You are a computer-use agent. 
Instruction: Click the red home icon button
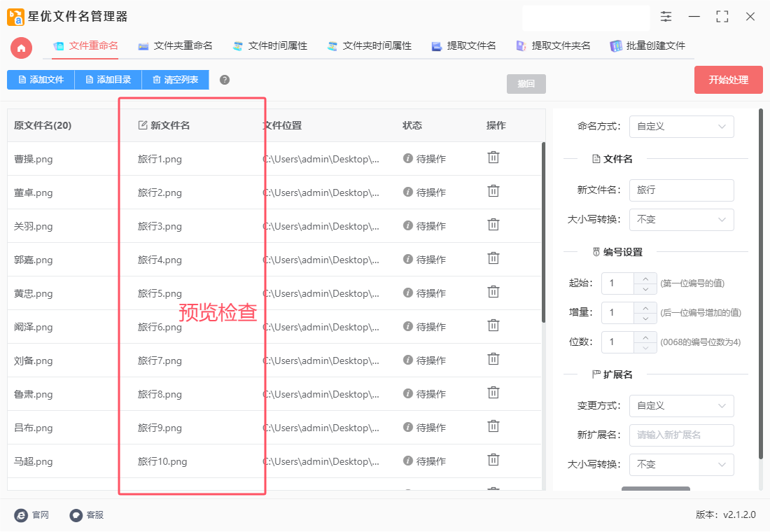pos(21,48)
